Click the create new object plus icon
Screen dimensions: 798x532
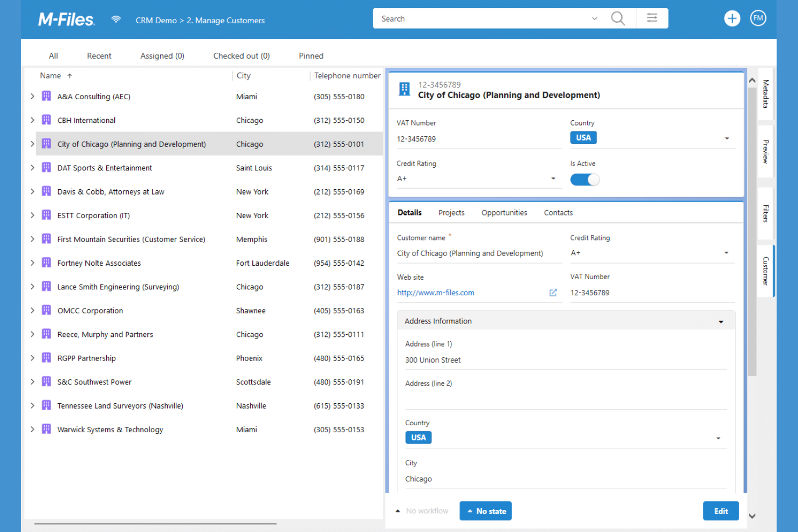tap(732, 18)
